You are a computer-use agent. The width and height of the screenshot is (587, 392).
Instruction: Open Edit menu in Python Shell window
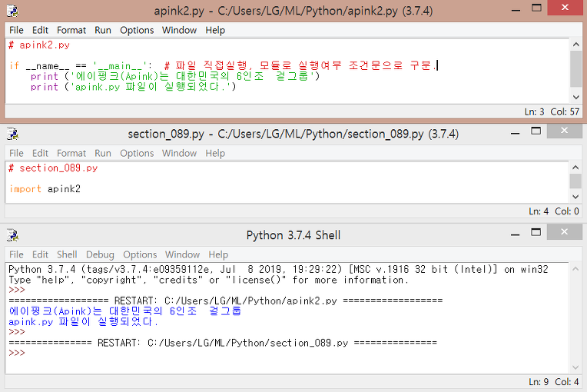pos(40,254)
